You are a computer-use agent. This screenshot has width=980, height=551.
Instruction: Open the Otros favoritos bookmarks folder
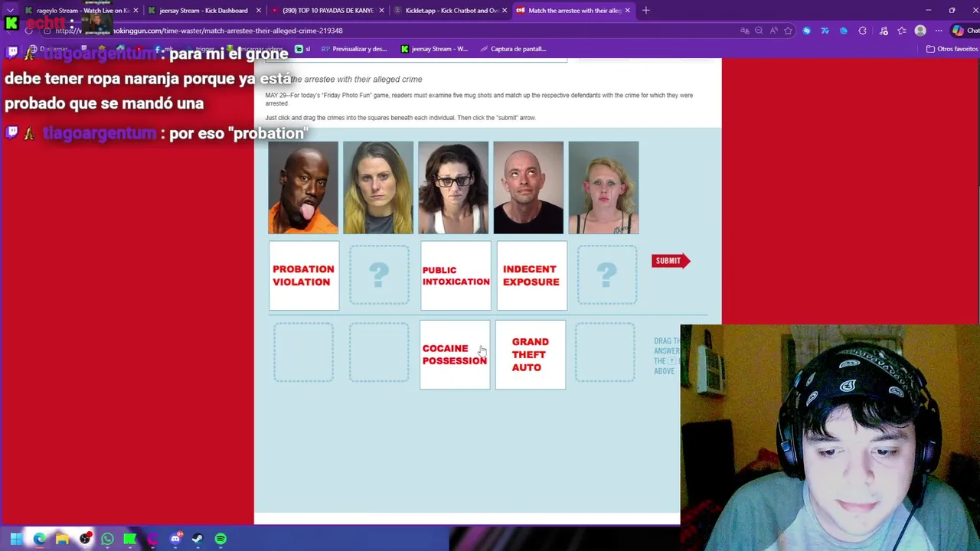point(952,49)
